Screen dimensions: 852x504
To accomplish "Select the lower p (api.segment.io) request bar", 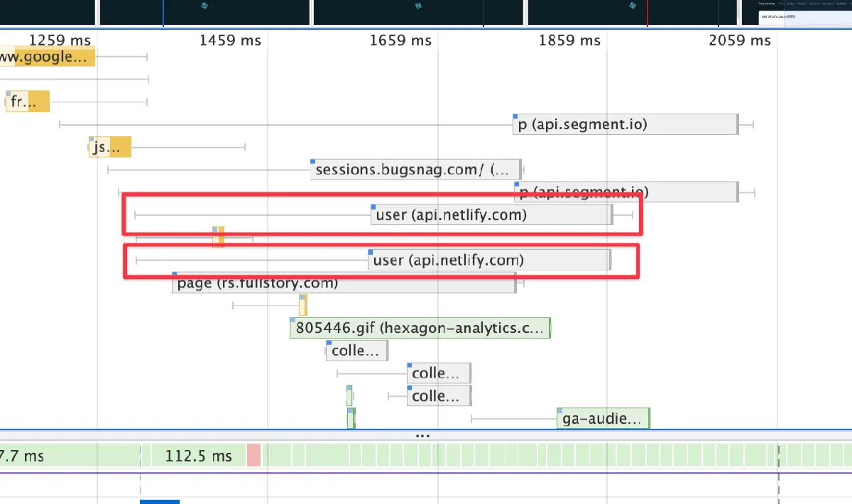I will 626,192.
